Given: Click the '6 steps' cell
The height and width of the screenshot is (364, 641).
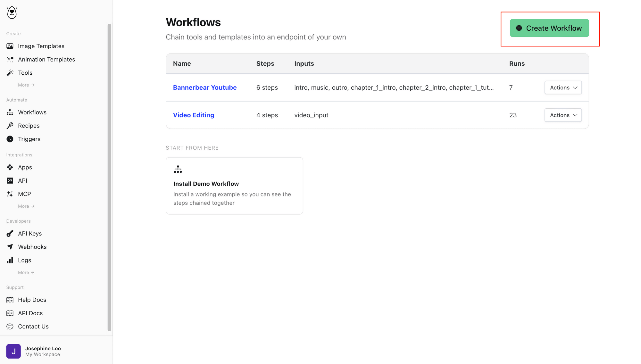Looking at the screenshot, I should click(x=267, y=87).
